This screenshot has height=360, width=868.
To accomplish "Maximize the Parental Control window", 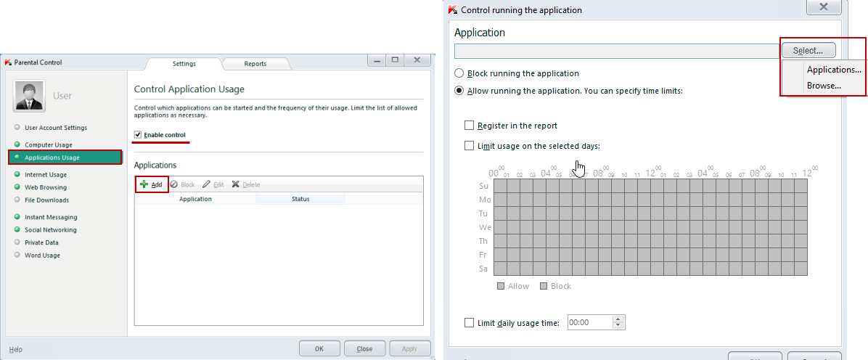I will click(x=396, y=60).
